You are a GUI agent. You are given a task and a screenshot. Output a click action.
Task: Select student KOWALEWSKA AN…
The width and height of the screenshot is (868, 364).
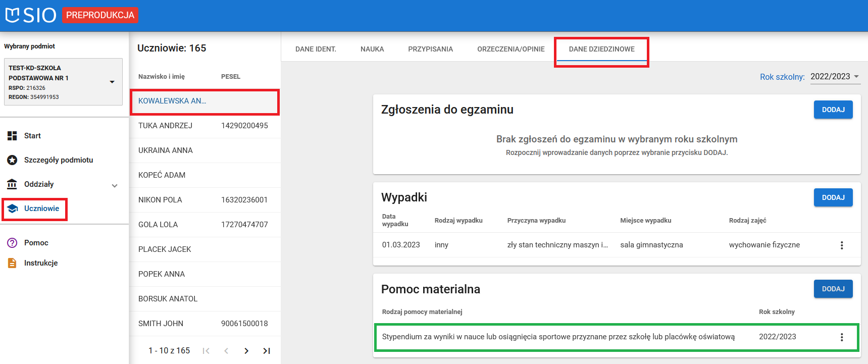(x=172, y=101)
